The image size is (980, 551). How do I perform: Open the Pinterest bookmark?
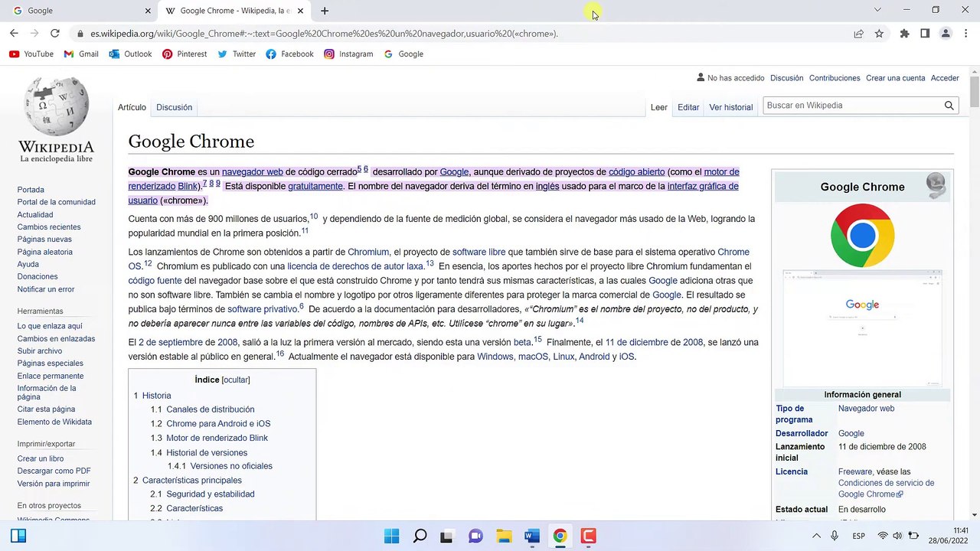pyautogui.click(x=185, y=54)
